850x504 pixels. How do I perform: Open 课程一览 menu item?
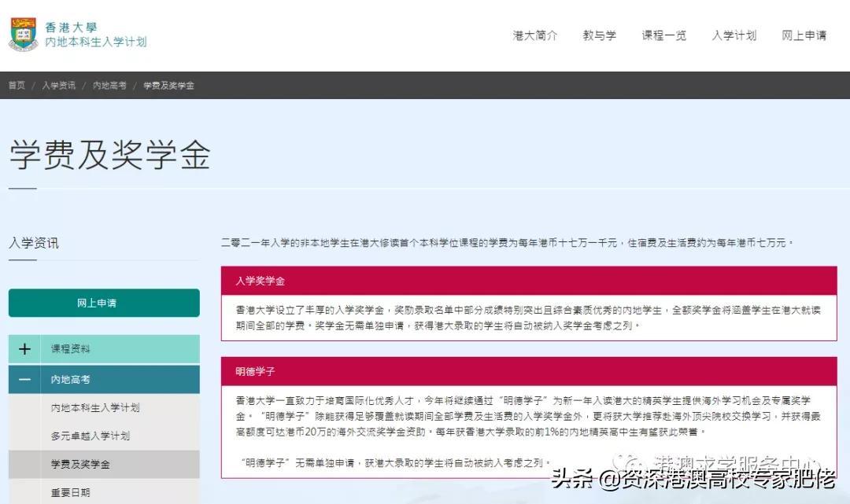664,35
